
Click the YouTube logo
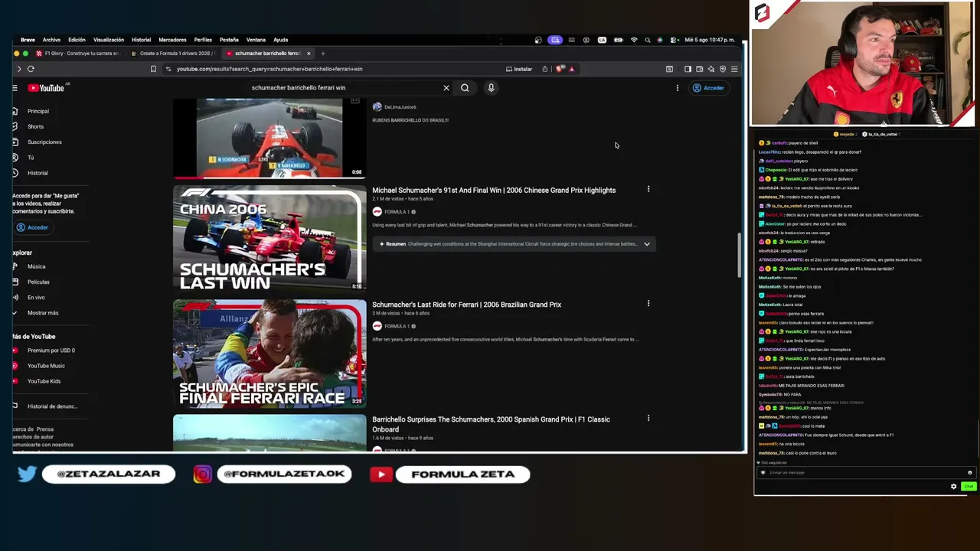pos(46,88)
